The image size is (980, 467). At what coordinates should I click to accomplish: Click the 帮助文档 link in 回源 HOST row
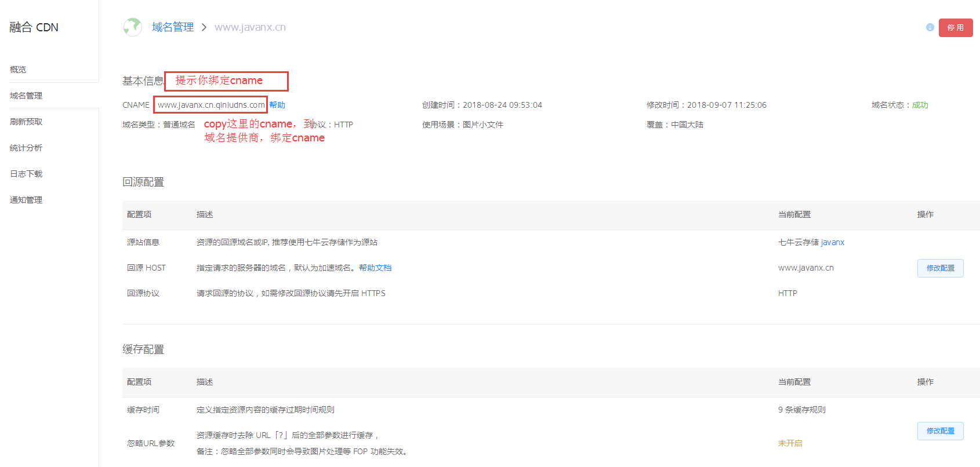375,268
